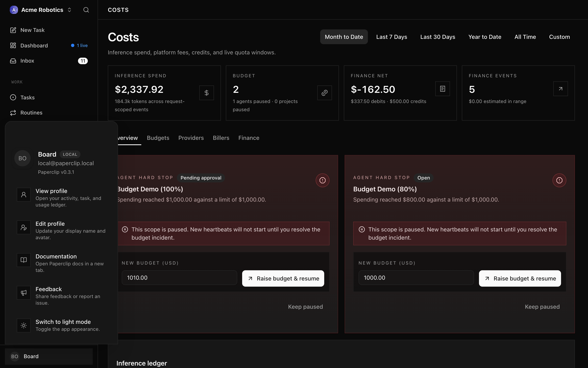The image size is (588, 368).
Task: Click the New Task pencil icon
Action: click(13, 30)
